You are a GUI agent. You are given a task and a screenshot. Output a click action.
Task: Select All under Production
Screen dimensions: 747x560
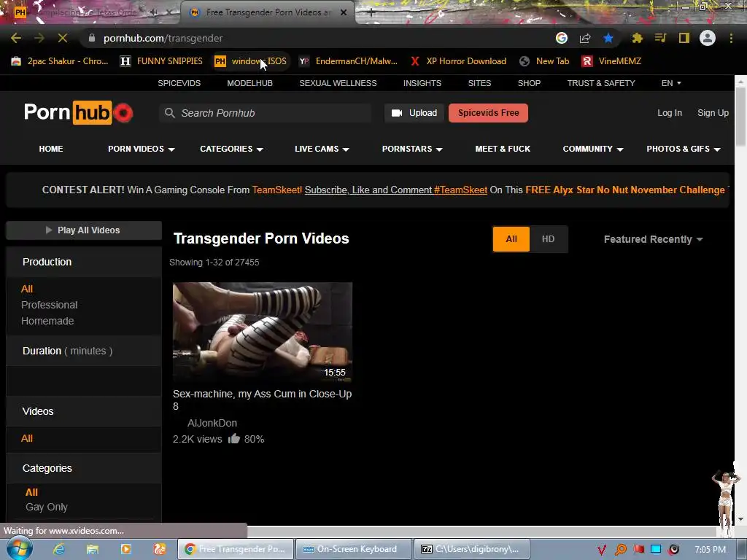click(x=27, y=289)
